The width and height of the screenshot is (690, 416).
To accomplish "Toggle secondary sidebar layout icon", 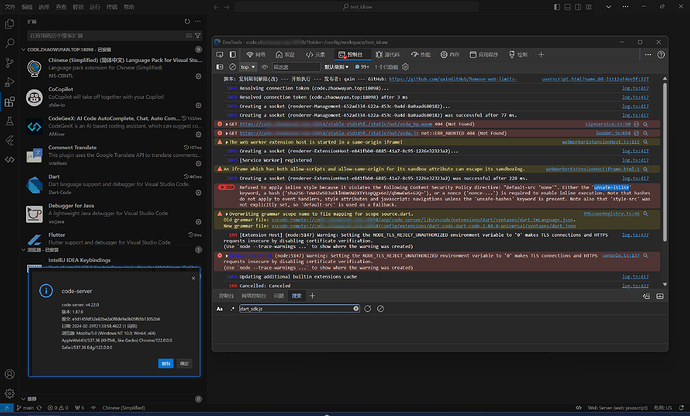I will coord(578,7).
